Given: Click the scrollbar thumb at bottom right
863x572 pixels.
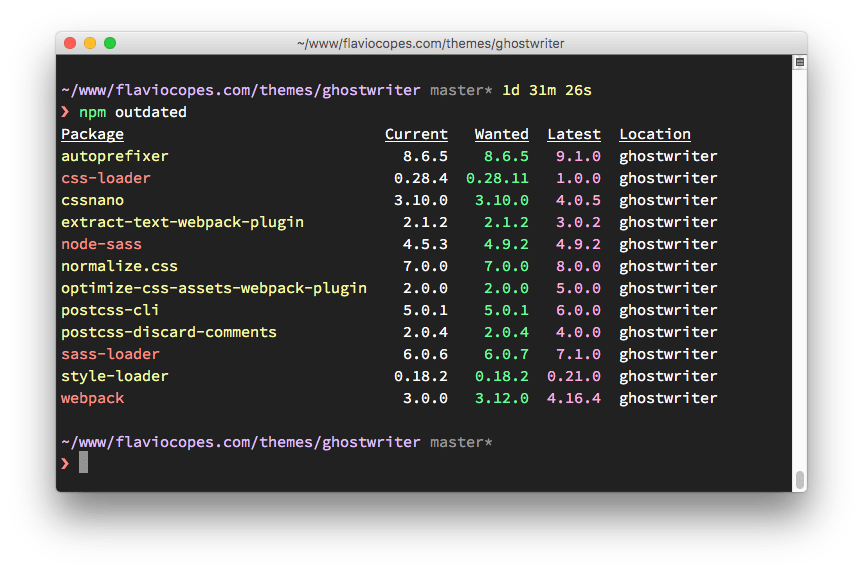Looking at the screenshot, I should click(x=799, y=480).
